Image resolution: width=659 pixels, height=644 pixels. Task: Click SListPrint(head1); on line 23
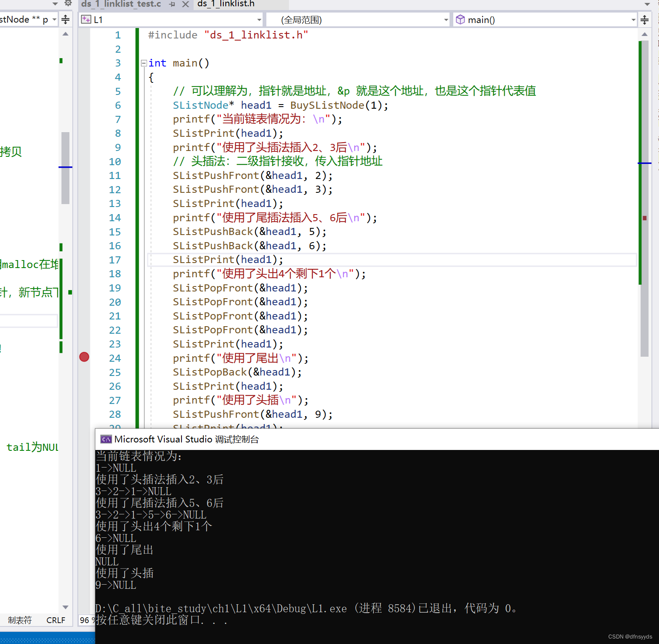pos(228,344)
